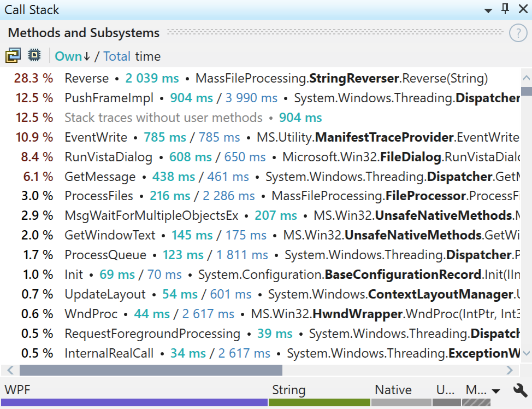Select the MsgWaitForMultipleObjectsEx method name
Viewport: 532px width, 409px height.
151,216
